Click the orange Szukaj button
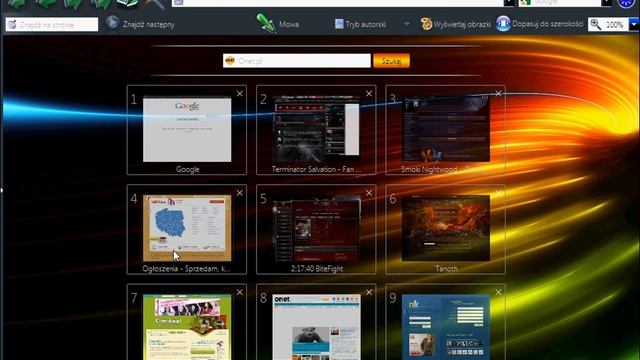 coord(391,61)
